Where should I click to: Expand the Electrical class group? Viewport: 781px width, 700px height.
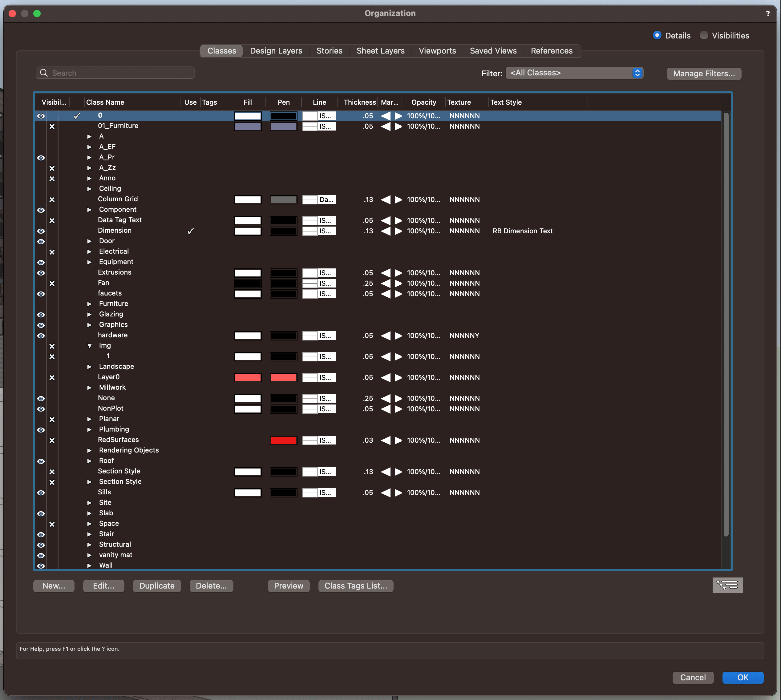click(89, 252)
